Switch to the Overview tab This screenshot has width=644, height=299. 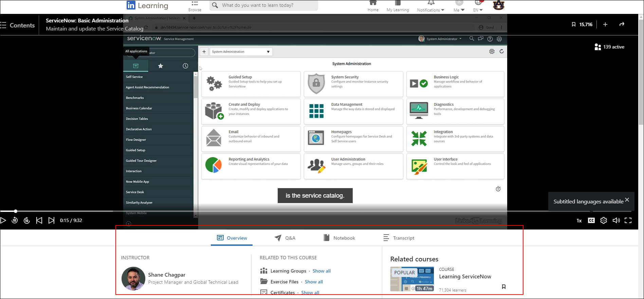coord(232,238)
